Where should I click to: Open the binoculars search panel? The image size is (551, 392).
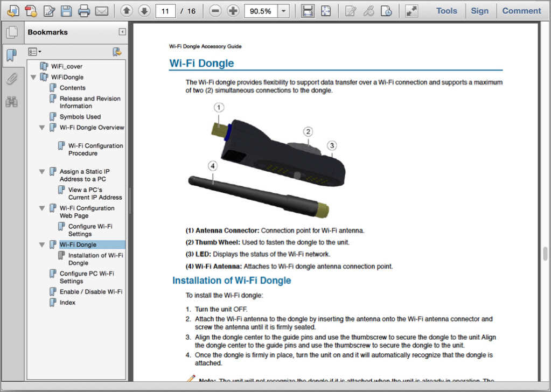coord(11,101)
